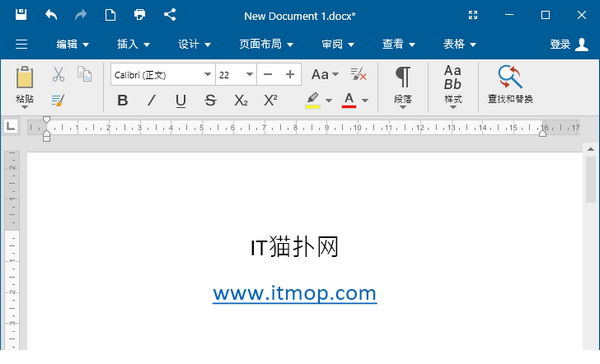
Task: Click the first line indent marker on ruler
Action: pyautogui.click(x=46, y=119)
